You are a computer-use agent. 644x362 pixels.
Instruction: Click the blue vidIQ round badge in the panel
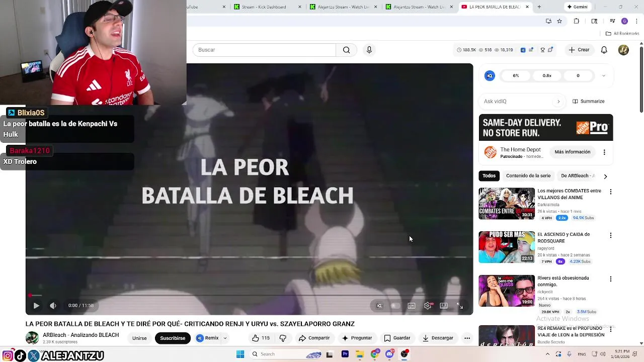pos(490,75)
